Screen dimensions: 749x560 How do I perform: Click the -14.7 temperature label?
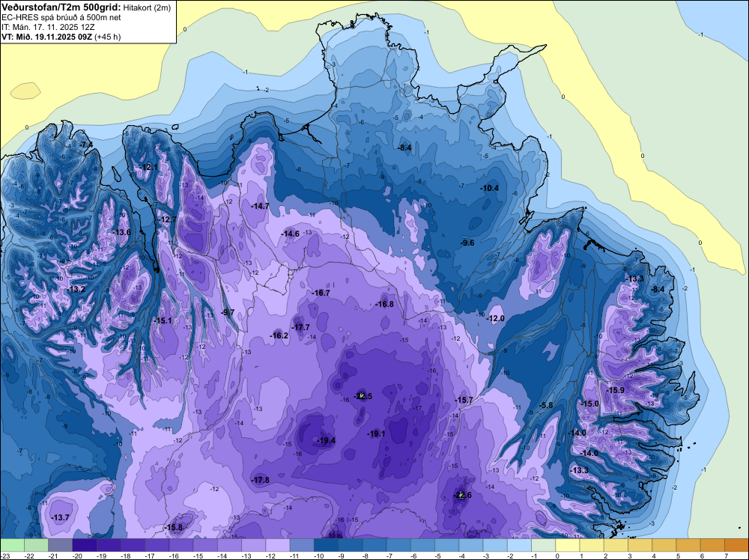(261, 206)
